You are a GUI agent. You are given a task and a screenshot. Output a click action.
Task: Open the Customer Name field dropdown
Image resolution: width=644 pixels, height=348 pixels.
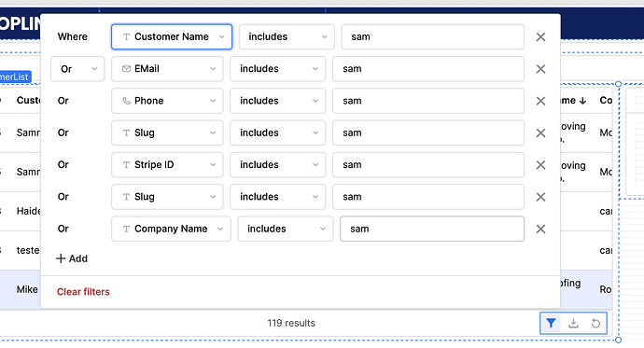coord(172,37)
